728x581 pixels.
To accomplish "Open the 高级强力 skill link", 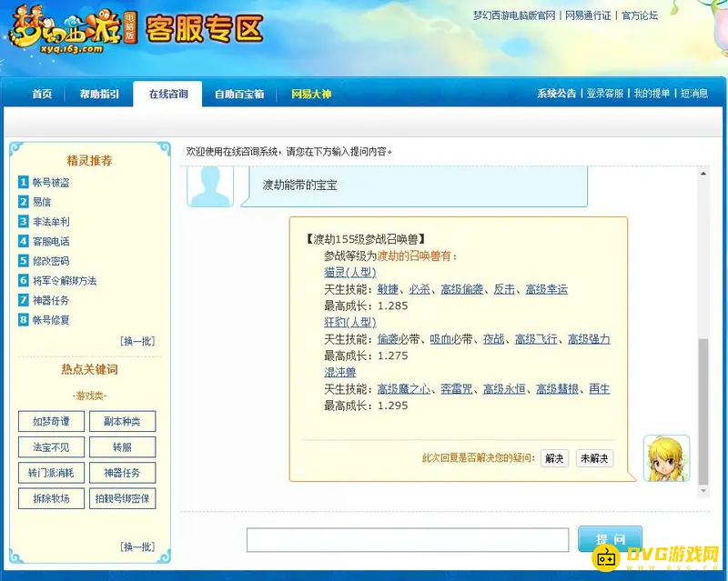I will [589, 339].
